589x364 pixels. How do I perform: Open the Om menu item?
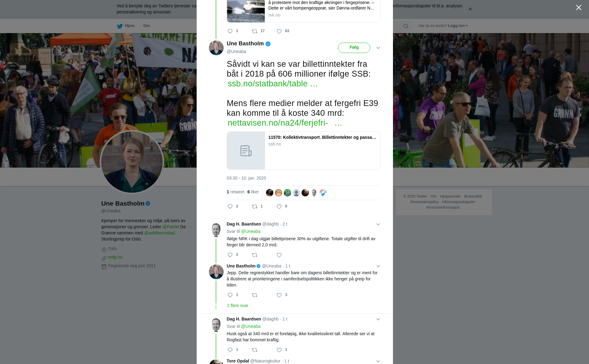pyautogui.click(x=146, y=26)
